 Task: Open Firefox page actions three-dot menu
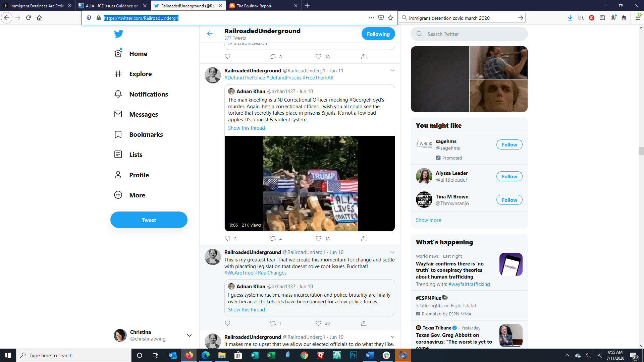pos(371,18)
